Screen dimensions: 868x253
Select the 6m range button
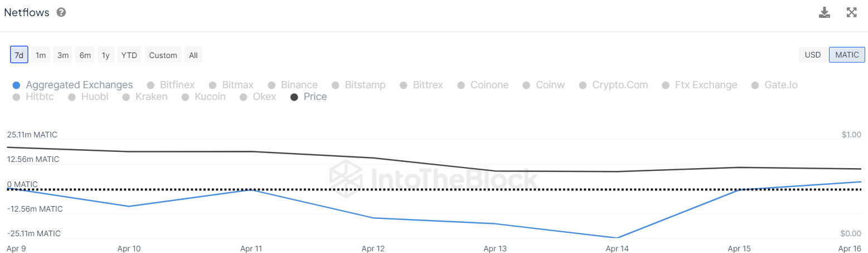pyautogui.click(x=85, y=55)
